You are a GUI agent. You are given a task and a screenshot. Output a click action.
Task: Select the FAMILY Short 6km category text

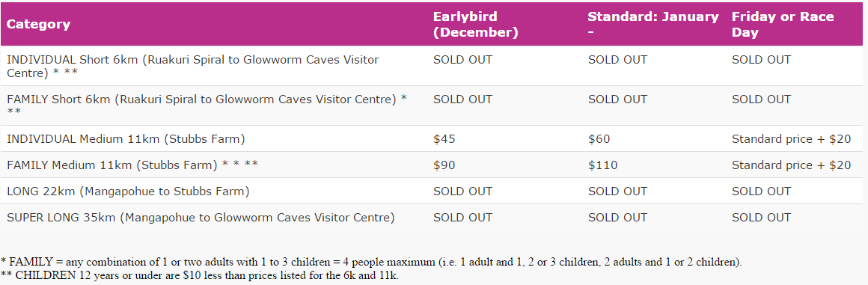pyautogui.click(x=207, y=105)
